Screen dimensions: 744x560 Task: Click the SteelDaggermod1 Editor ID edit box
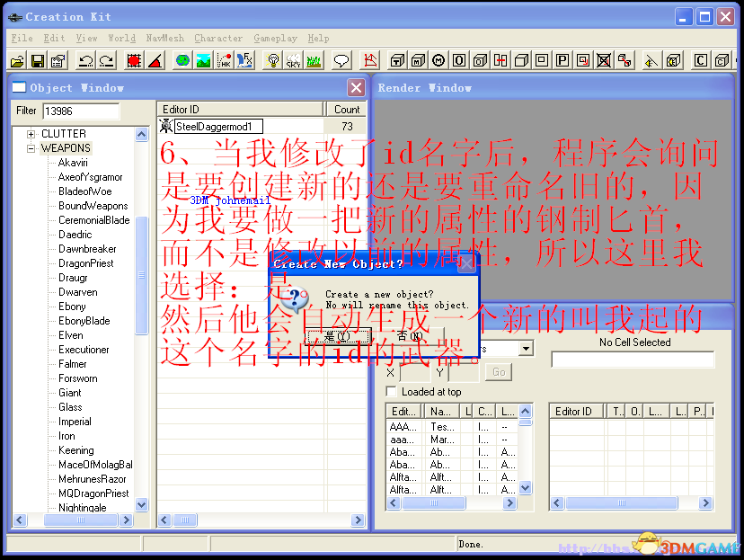(x=218, y=126)
